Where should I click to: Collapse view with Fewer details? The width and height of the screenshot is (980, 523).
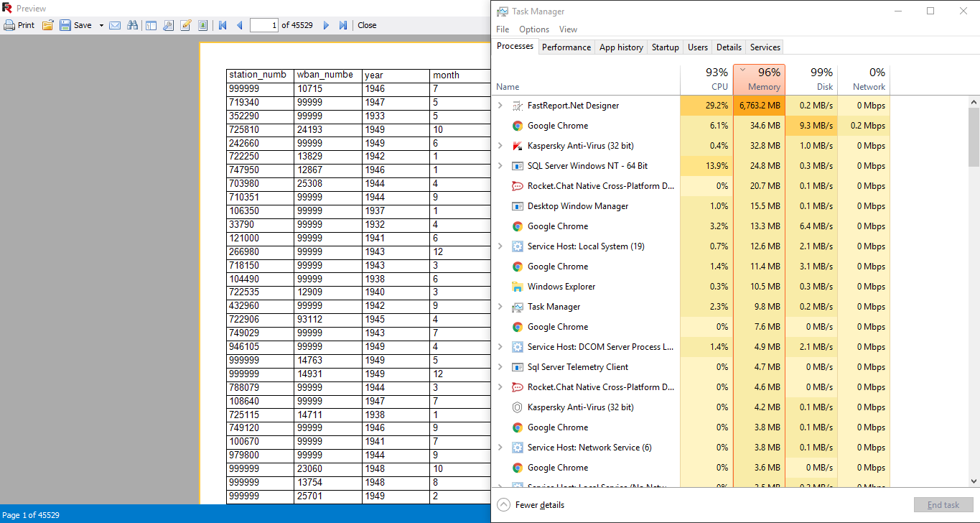pyautogui.click(x=531, y=505)
